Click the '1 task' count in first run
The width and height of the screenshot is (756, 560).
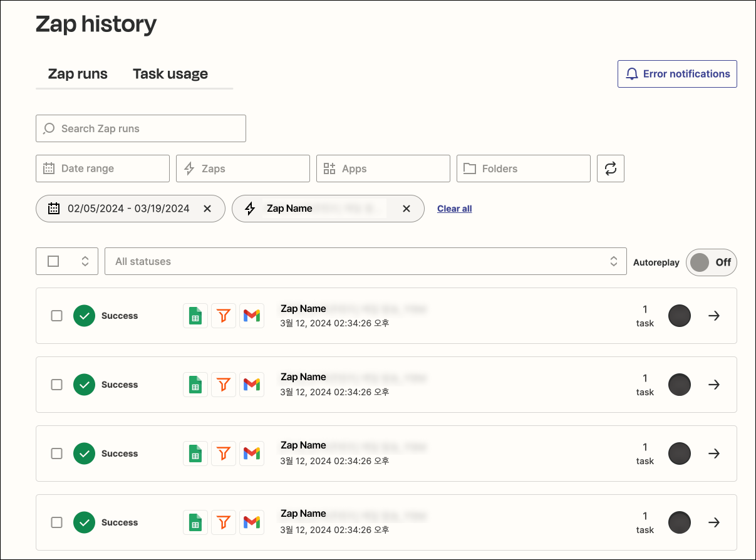645,316
